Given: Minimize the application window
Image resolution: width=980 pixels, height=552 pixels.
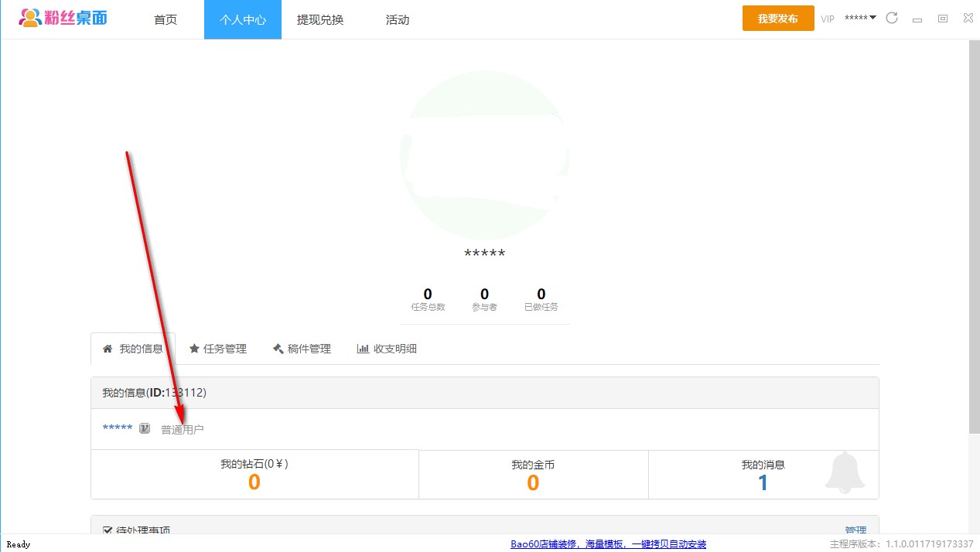Looking at the screenshot, I should (917, 19).
